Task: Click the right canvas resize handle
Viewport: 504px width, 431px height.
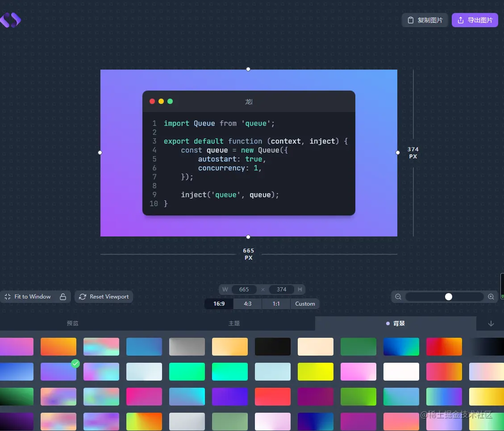Action: (398, 153)
